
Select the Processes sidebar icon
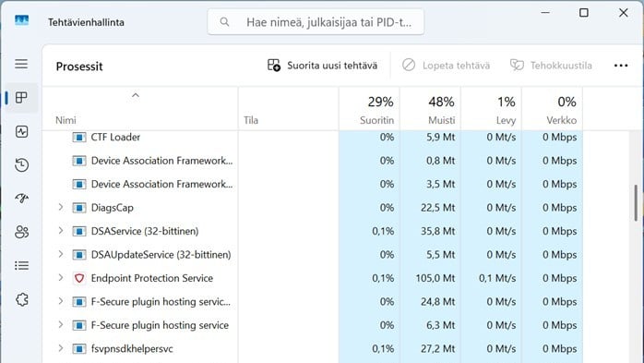[21, 97]
